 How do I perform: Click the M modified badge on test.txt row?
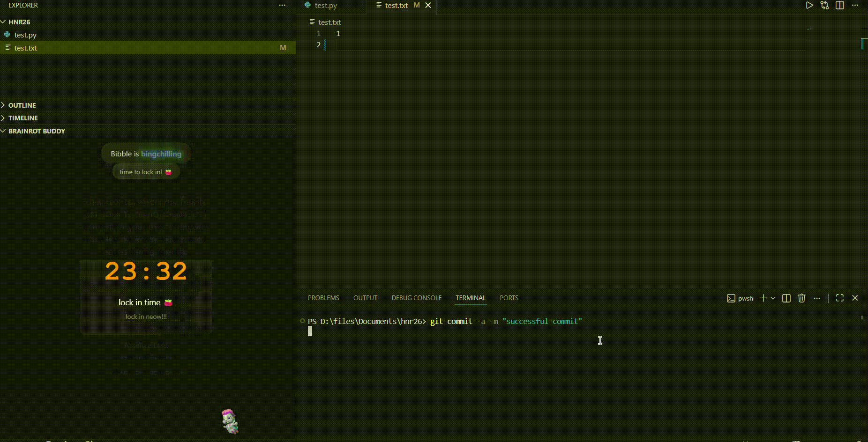(283, 48)
